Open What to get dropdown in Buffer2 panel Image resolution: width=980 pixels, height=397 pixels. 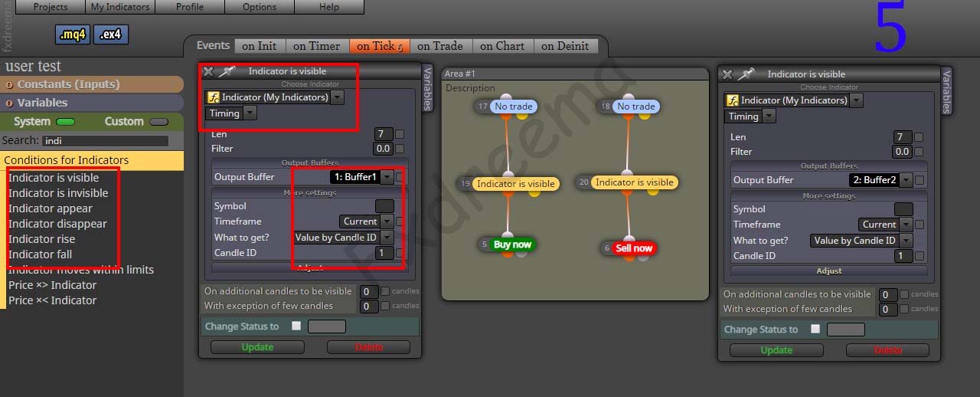[906, 241]
